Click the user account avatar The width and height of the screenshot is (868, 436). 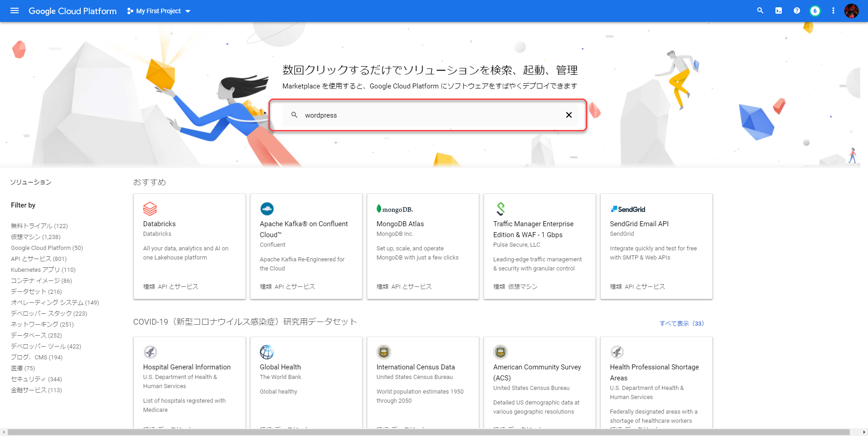tap(851, 11)
